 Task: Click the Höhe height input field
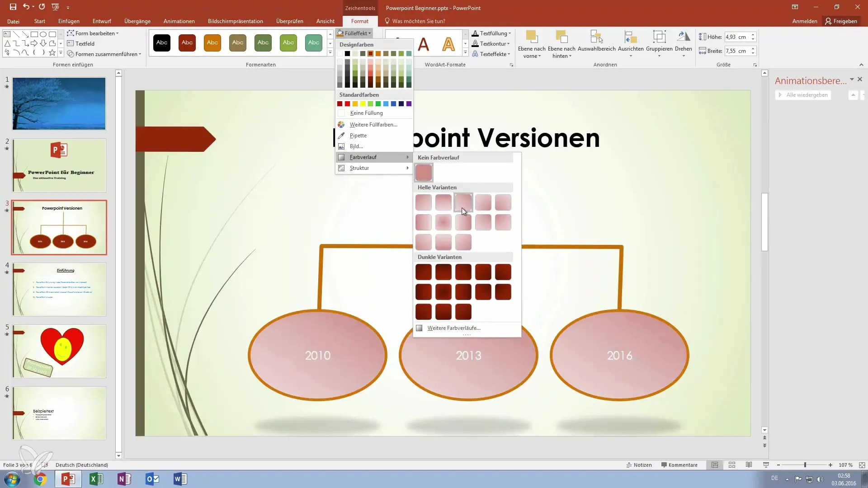[x=737, y=37]
